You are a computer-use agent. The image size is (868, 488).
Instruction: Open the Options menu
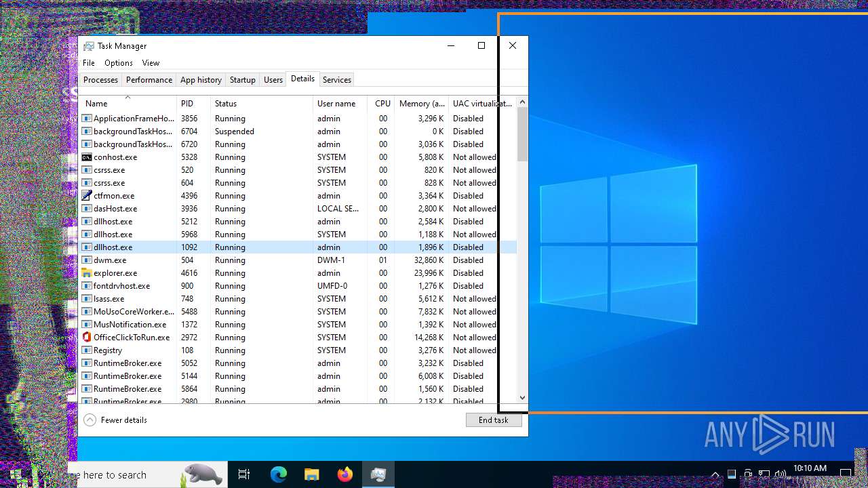119,63
